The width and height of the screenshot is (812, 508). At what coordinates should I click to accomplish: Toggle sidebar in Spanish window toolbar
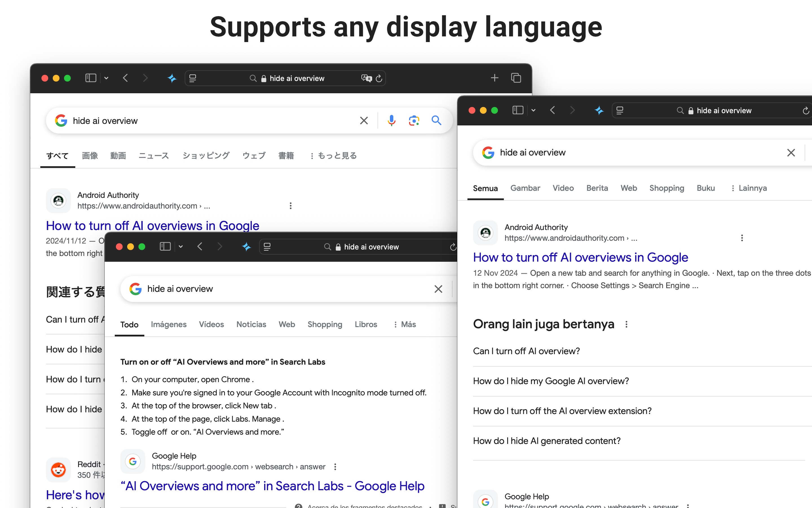tap(165, 247)
